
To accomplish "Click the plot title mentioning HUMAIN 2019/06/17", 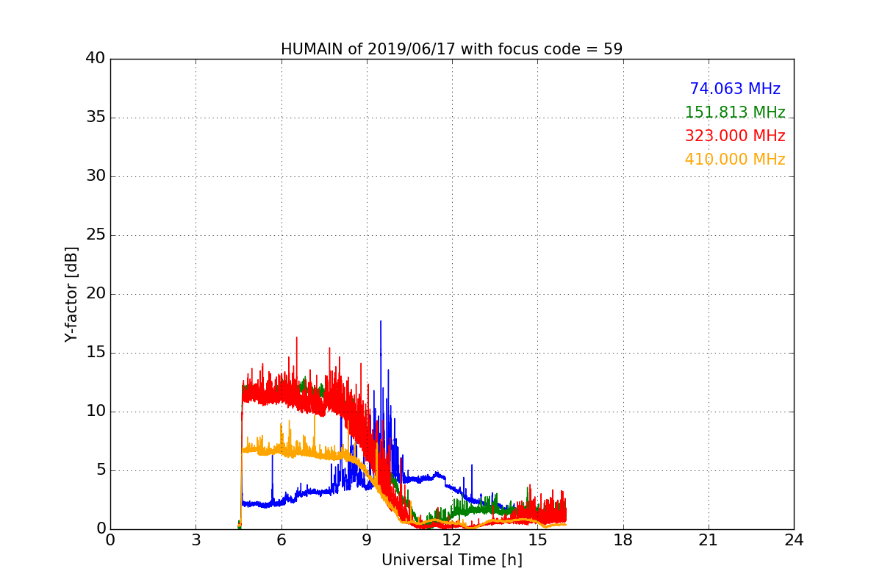I will [451, 49].
